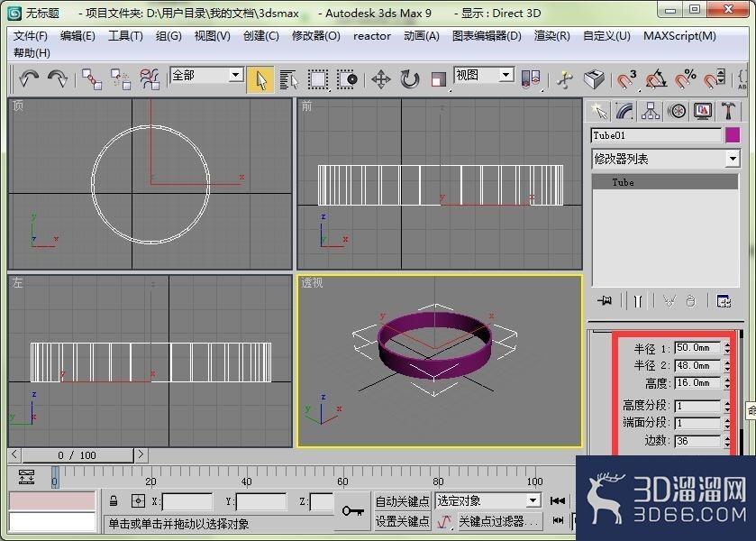Viewport: 756px width, 541px height.
Task: Click the 高度 value field
Action: point(697,382)
